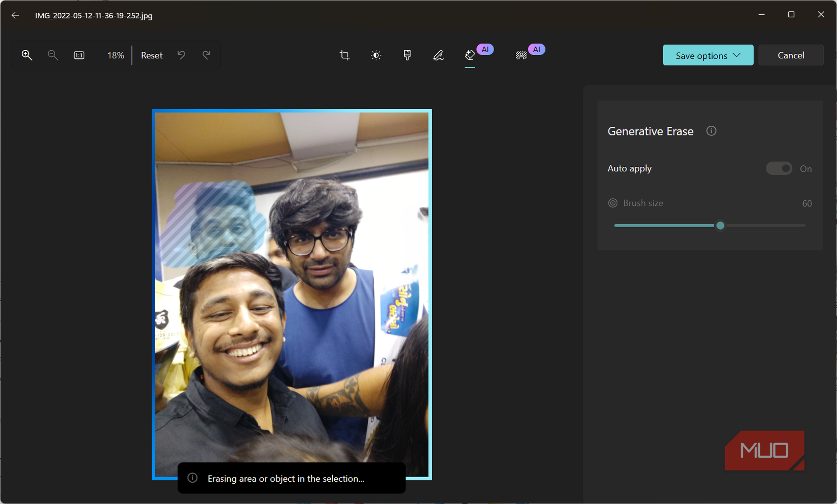Open the Save options dropdown
837x504 pixels.
pyautogui.click(x=708, y=55)
